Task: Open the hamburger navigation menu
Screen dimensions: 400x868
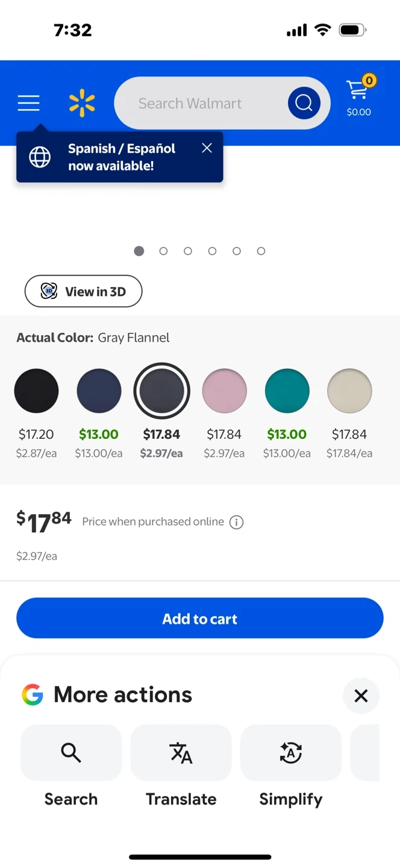Action: pyautogui.click(x=28, y=103)
